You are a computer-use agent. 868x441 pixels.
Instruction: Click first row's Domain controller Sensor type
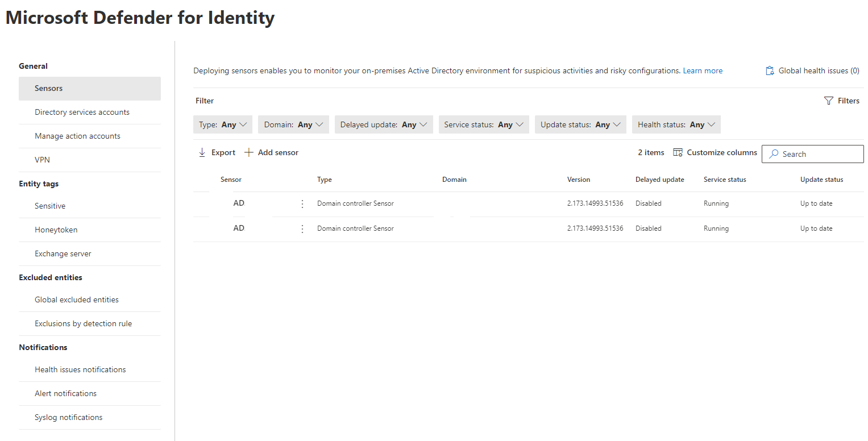click(355, 203)
